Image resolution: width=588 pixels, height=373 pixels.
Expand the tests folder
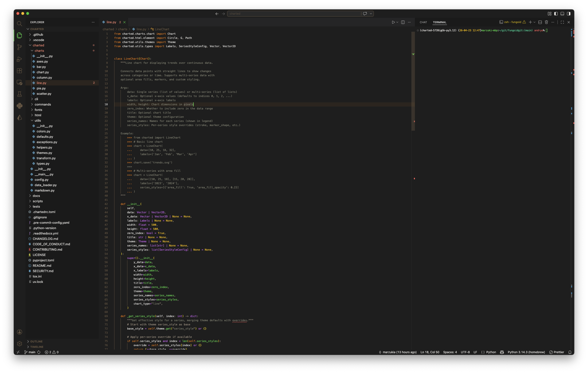(x=36, y=206)
